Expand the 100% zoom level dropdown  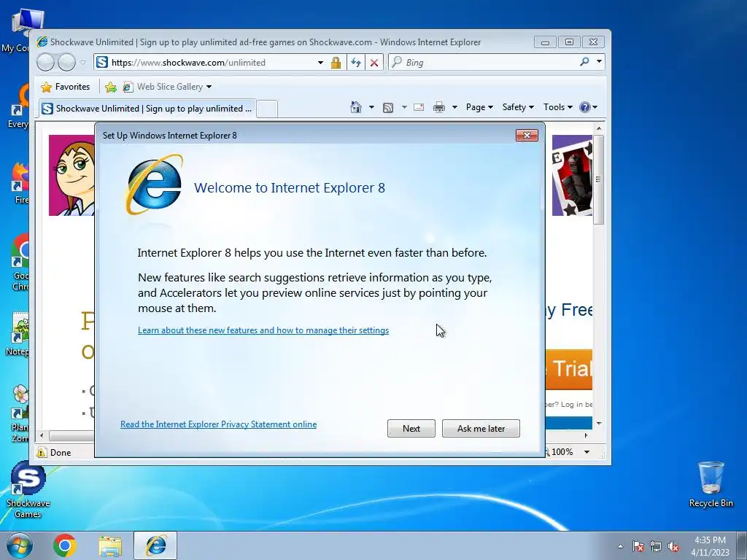(587, 452)
